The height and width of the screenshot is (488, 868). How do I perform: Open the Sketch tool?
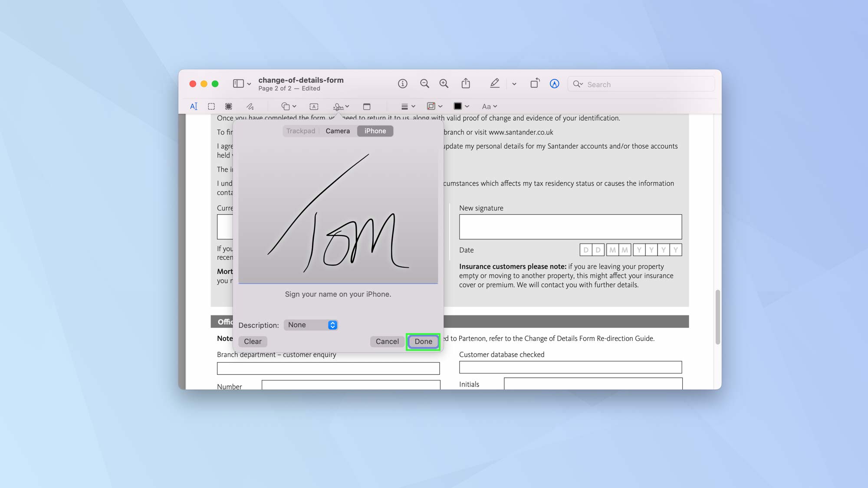click(x=250, y=106)
